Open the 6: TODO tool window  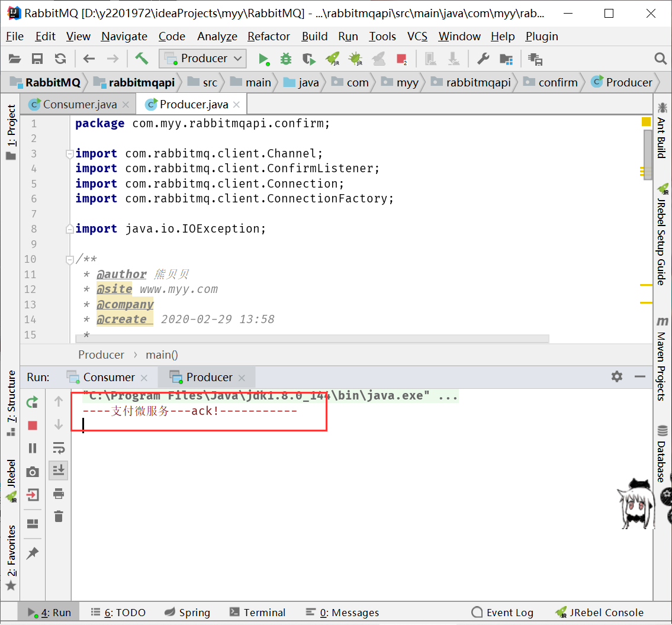click(118, 613)
